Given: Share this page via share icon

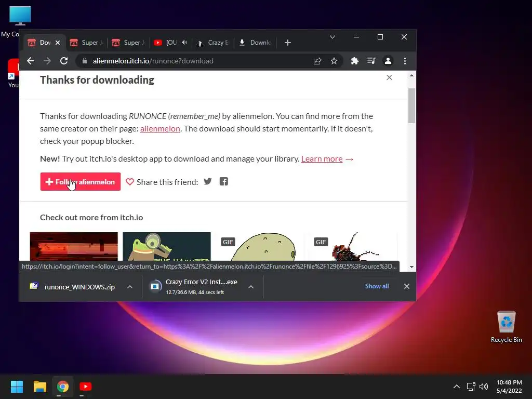Looking at the screenshot, I should 317,61.
